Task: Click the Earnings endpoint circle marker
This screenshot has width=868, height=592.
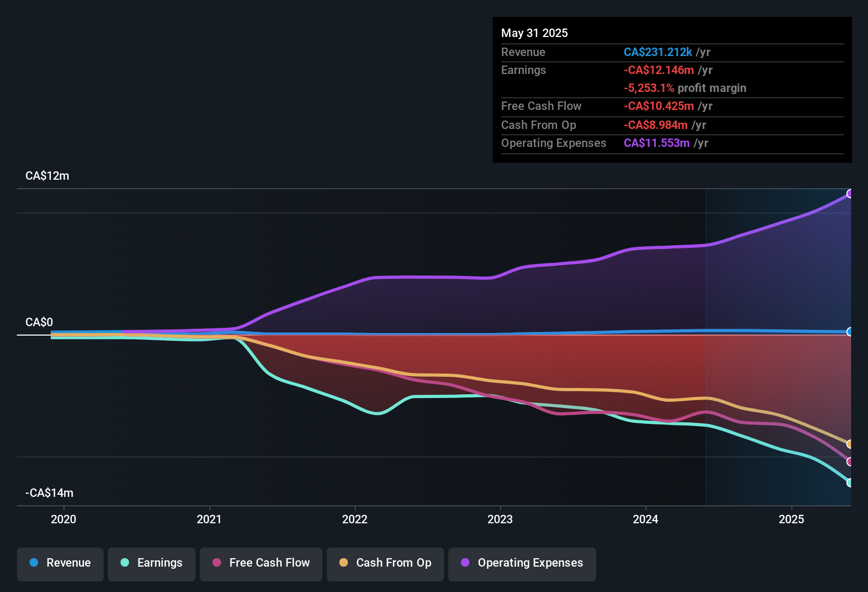Action: (849, 482)
